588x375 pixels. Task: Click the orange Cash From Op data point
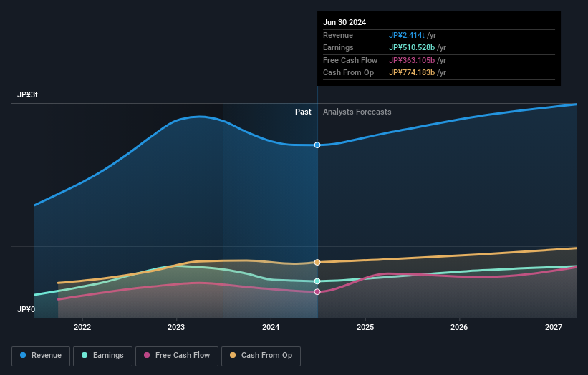tap(317, 262)
